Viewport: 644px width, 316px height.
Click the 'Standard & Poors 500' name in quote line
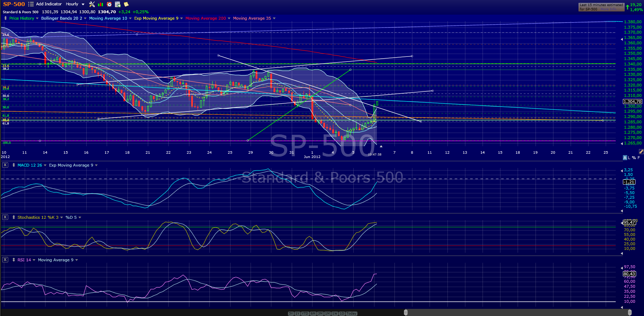click(x=21, y=12)
